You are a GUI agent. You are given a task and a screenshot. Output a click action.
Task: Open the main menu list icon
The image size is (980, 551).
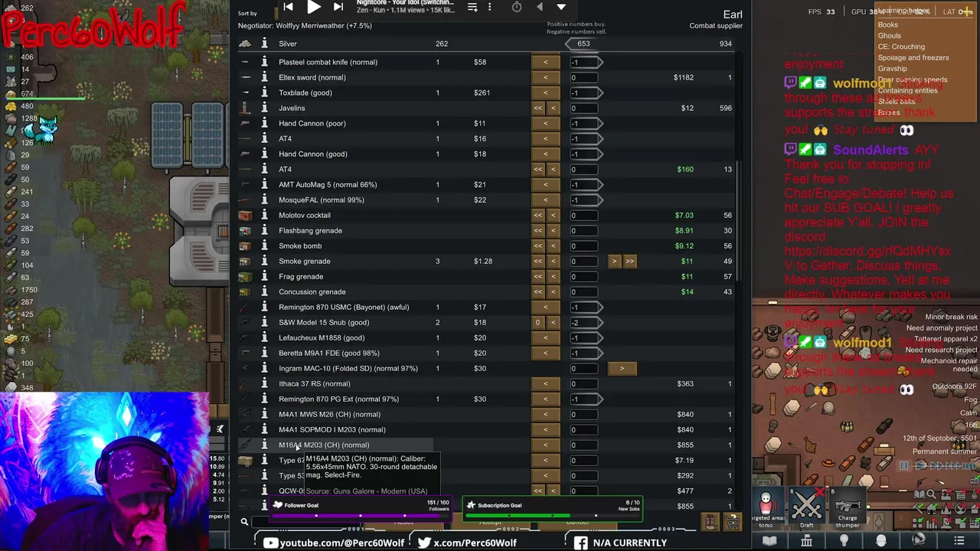(x=959, y=541)
